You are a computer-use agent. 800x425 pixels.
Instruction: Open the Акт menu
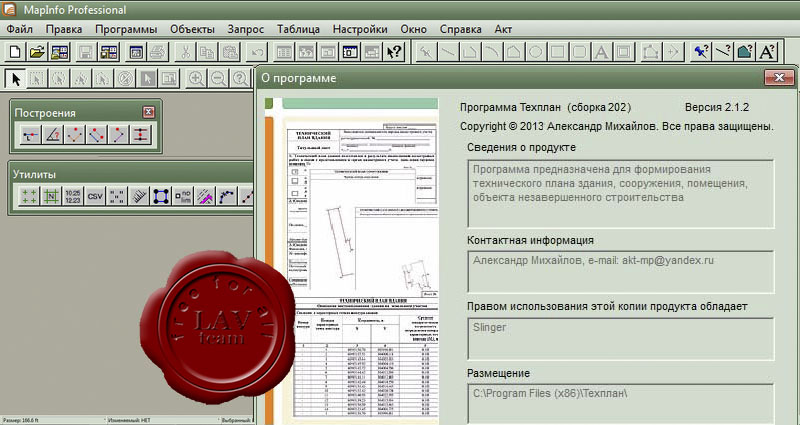pyautogui.click(x=503, y=29)
